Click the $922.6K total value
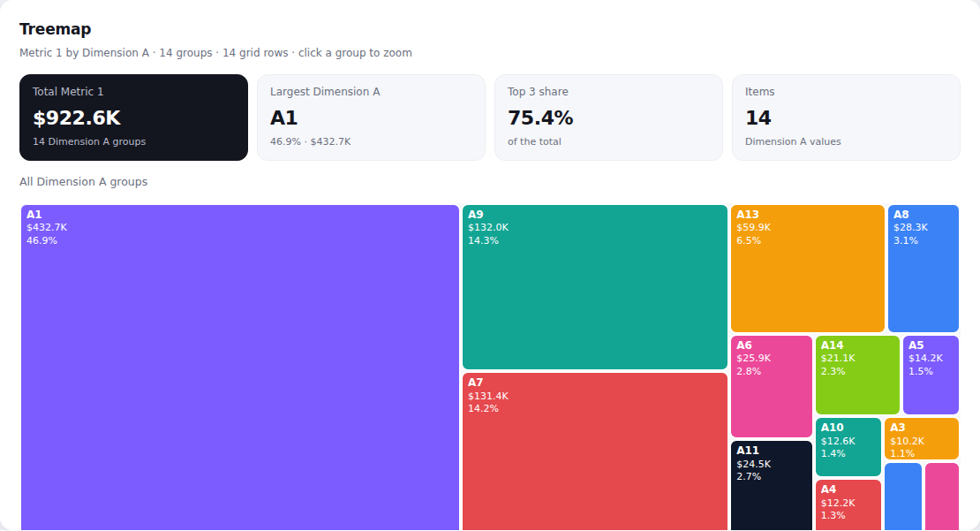This screenshot has height=531, width=980. 77,118
